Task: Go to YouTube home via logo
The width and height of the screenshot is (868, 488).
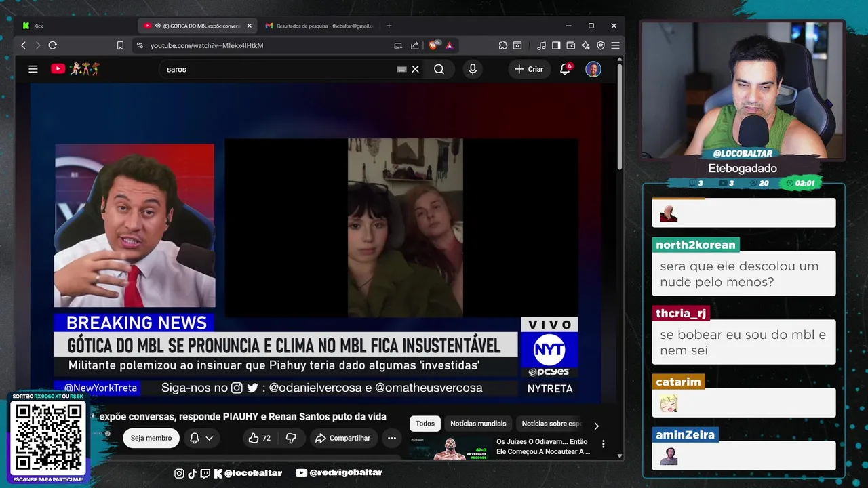Action: (75, 69)
